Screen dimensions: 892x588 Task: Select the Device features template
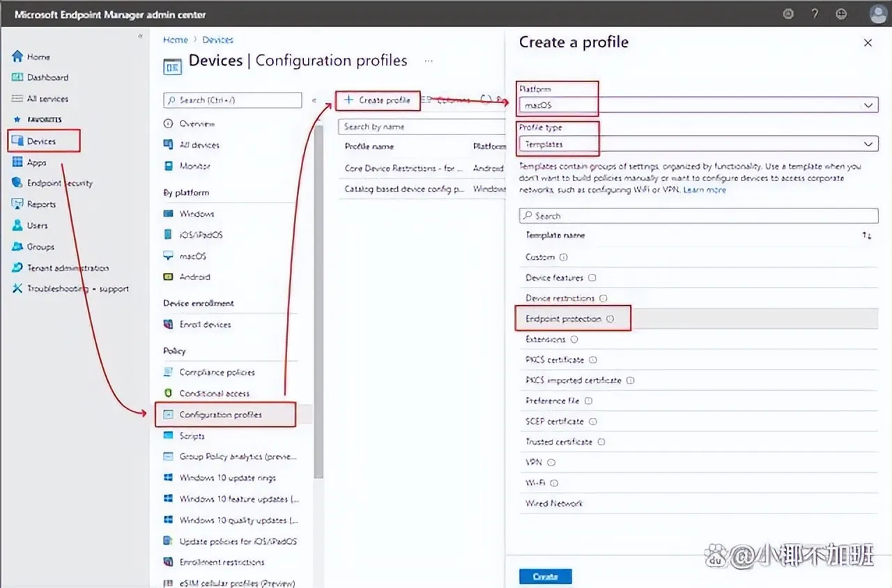pyautogui.click(x=698, y=277)
